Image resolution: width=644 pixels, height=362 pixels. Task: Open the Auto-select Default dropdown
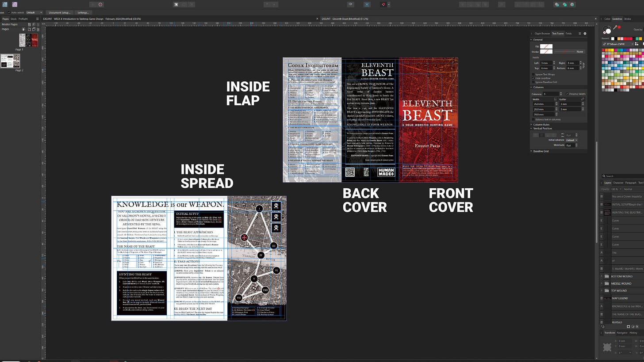(x=34, y=12)
